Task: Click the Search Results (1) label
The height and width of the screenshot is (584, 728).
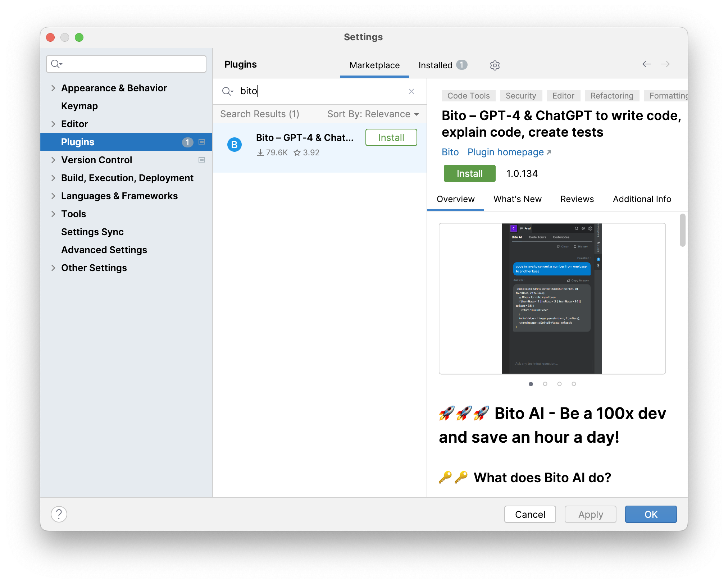Action: 259,114
